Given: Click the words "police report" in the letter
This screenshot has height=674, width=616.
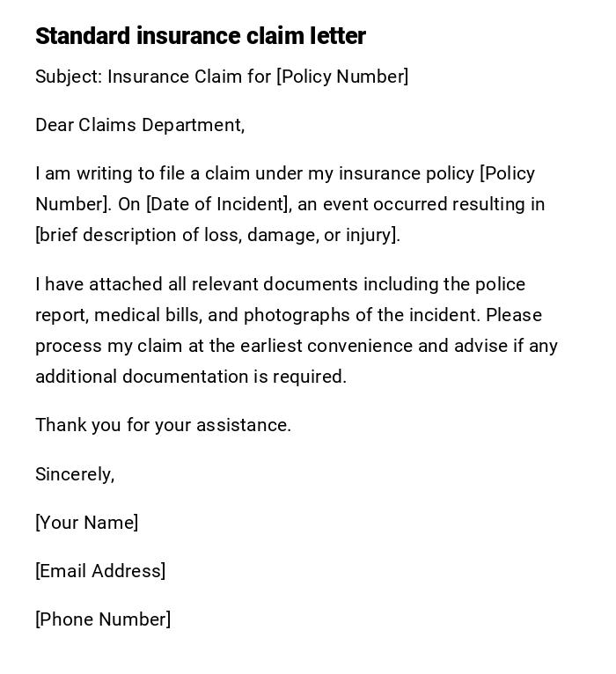Looking at the screenshot, I should (500, 284).
